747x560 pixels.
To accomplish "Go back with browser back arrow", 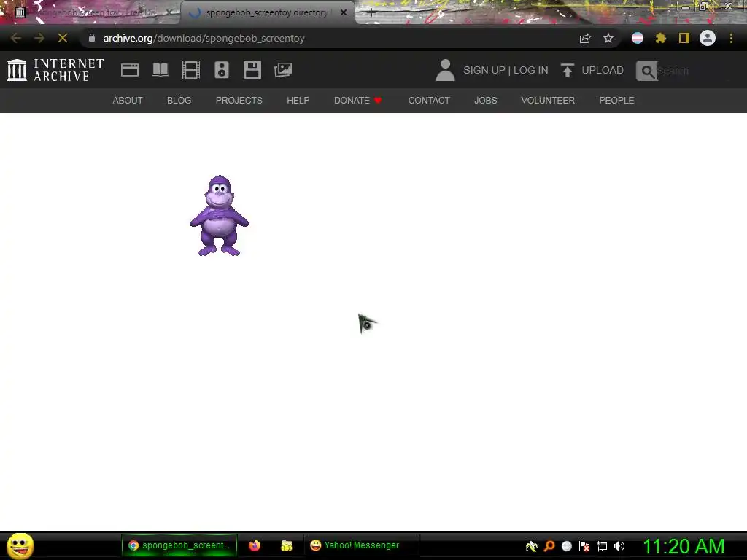I will pyautogui.click(x=16, y=38).
